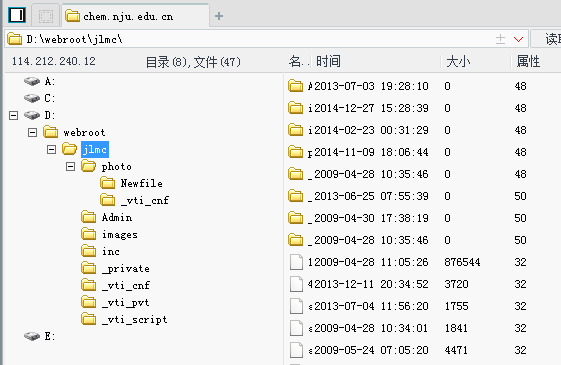
Task: Select file size 1755
Action: pos(457,306)
